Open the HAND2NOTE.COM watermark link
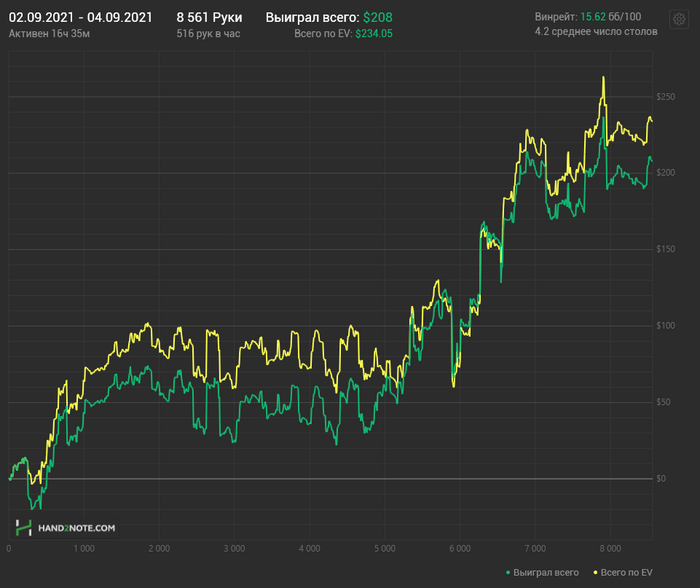This screenshot has height=588, width=700. (76, 527)
